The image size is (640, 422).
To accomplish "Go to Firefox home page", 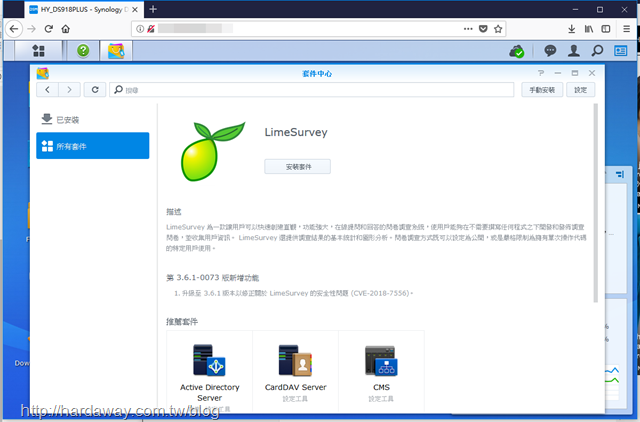I will pos(66,29).
